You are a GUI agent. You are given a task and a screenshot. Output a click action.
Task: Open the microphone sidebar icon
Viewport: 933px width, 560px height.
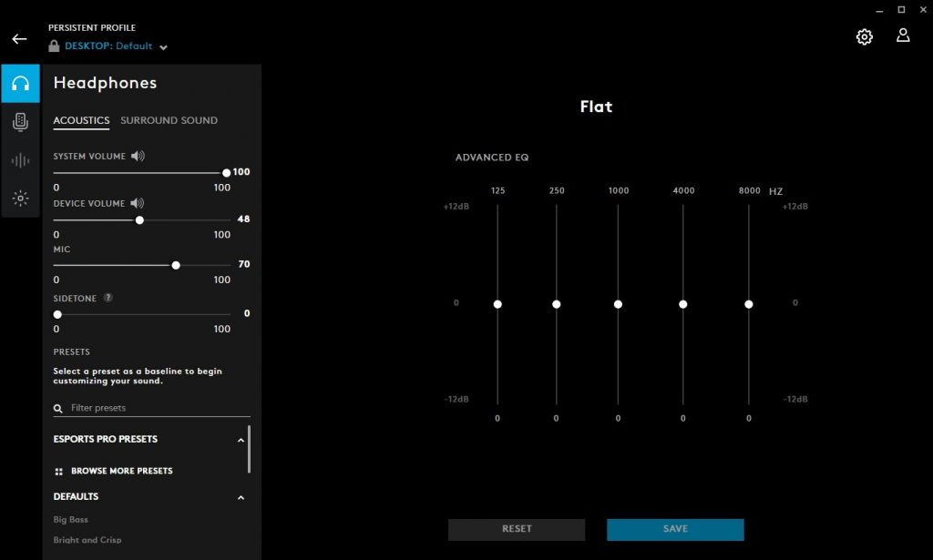click(x=20, y=122)
